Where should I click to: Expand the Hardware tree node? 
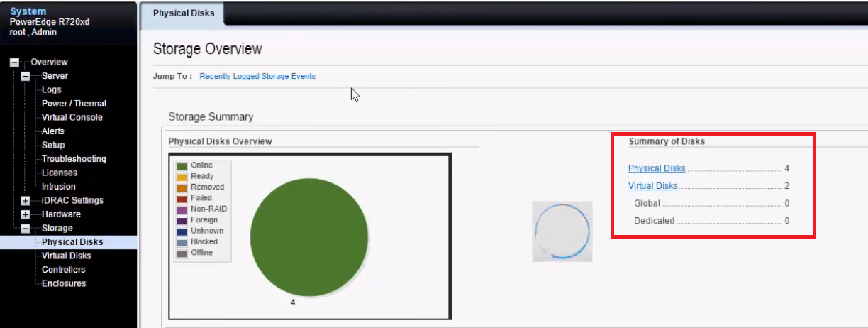click(x=26, y=214)
